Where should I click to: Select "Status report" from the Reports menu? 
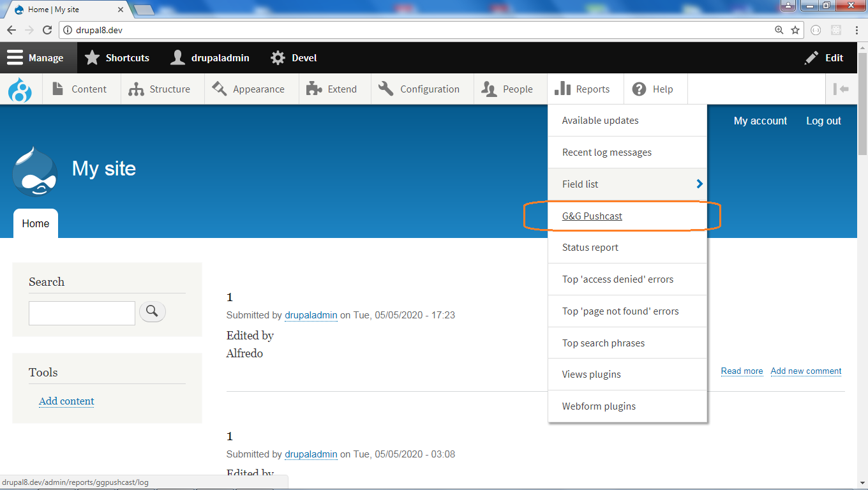pyautogui.click(x=590, y=247)
